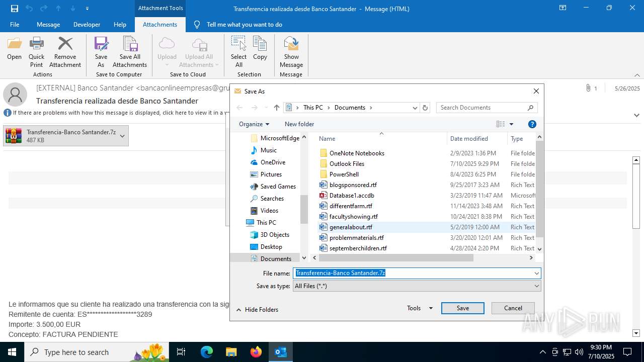644x362 pixels.
Task: Go up one folder level in Save As
Action: point(277,108)
